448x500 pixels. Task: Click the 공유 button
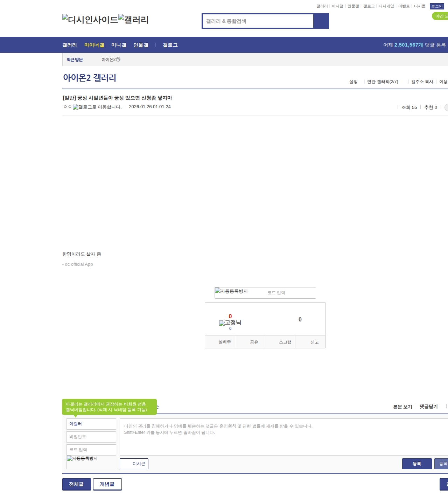click(250, 342)
